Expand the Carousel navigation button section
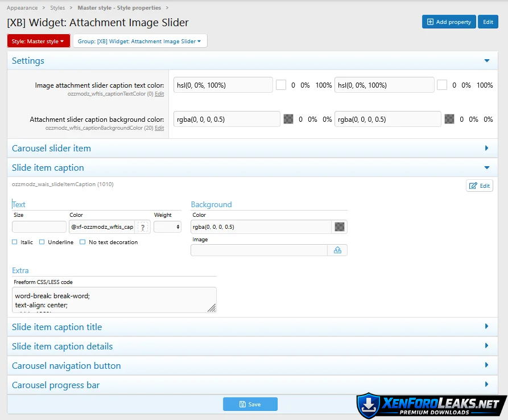 pyautogui.click(x=486, y=366)
